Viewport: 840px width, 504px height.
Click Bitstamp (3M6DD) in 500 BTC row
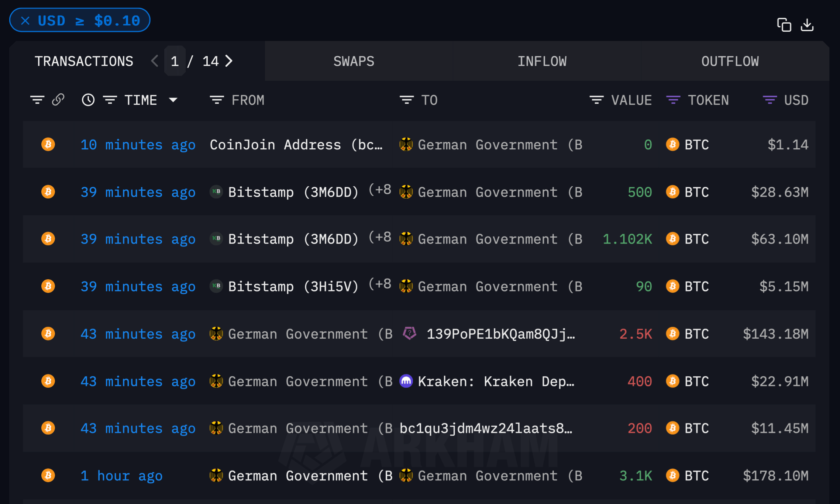(x=293, y=192)
